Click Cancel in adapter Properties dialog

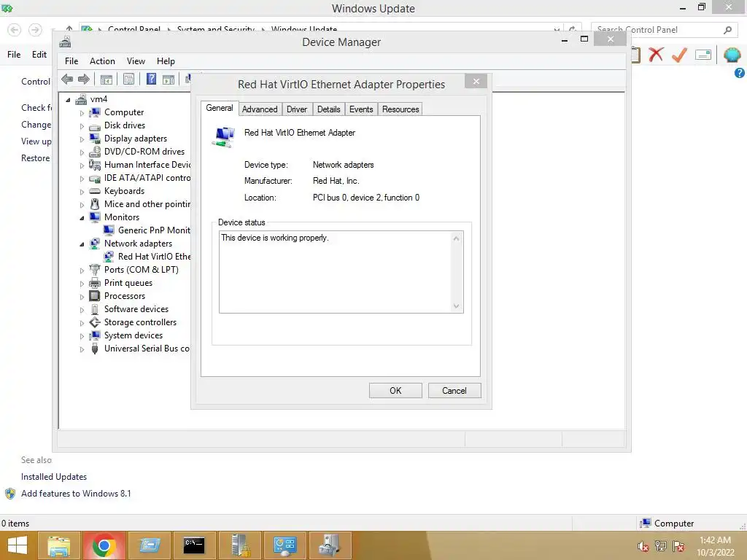pyautogui.click(x=454, y=391)
